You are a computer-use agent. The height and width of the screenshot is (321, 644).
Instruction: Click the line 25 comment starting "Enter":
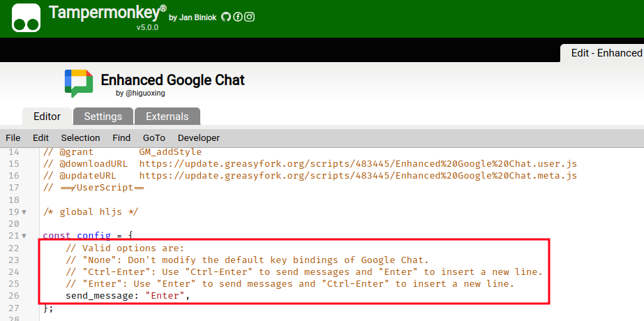[290, 284]
